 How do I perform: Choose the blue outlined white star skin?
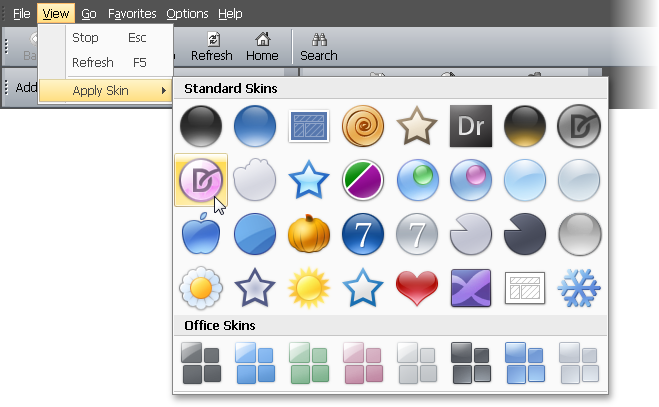point(363,288)
